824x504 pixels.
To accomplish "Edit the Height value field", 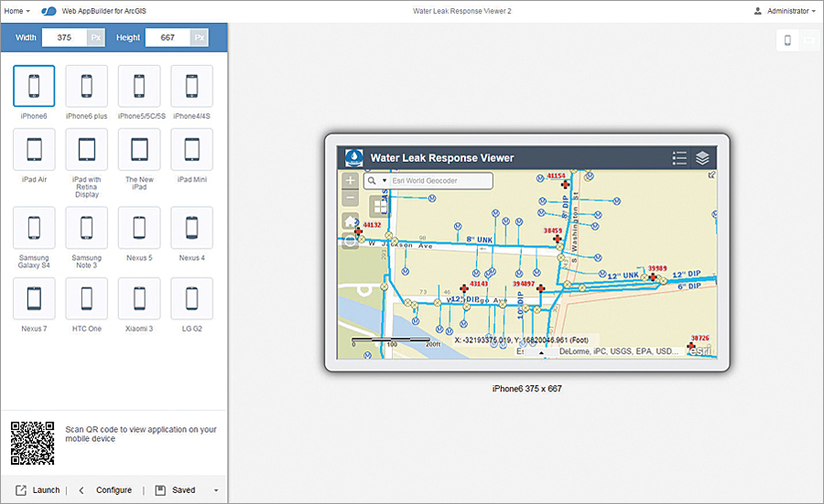I will click(x=168, y=38).
